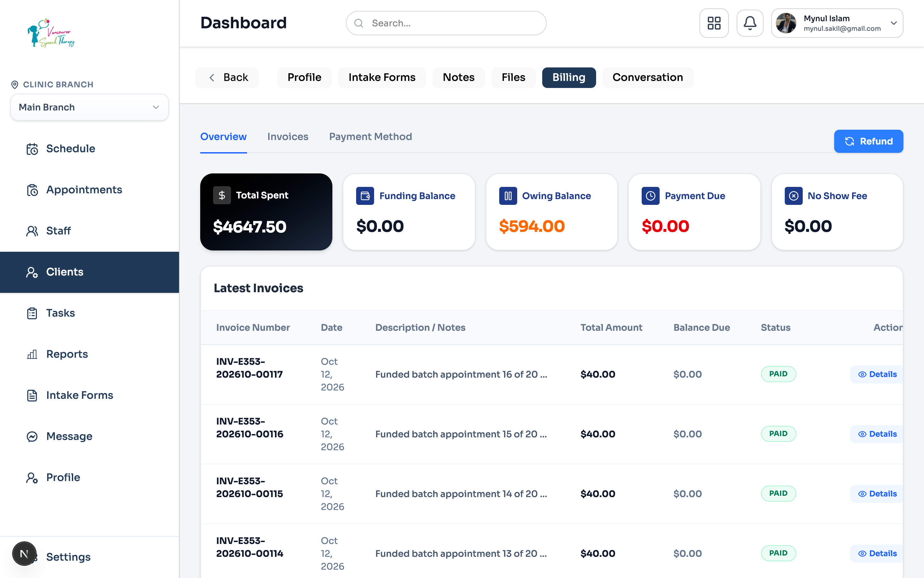Switch to the Invoices sub-tab
The image size is (924, 578).
click(x=287, y=136)
